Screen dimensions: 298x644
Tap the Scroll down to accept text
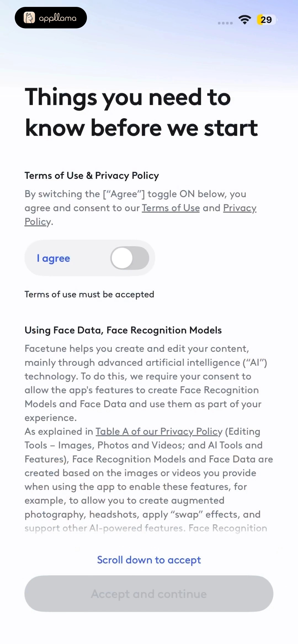(x=149, y=560)
